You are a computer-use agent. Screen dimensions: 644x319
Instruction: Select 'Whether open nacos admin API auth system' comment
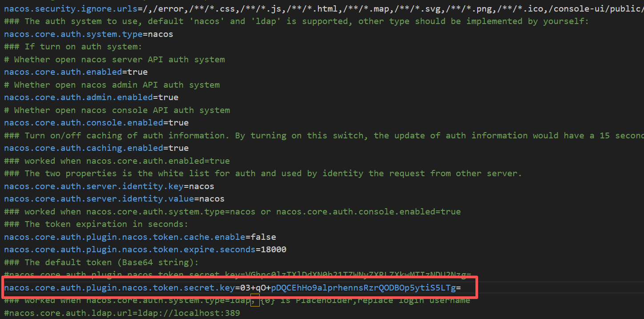tap(112, 85)
